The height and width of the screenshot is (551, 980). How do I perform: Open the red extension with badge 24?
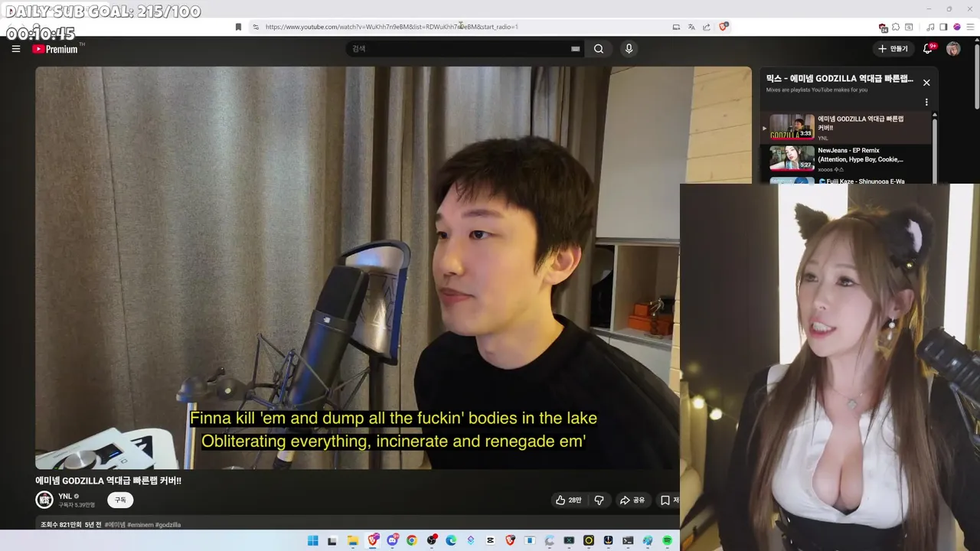(883, 28)
